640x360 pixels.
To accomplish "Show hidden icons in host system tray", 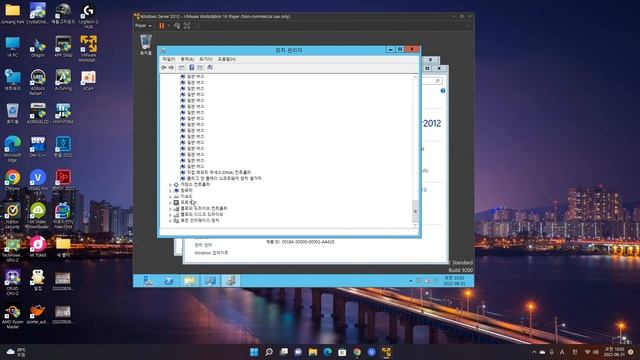I will [x=534, y=352].
